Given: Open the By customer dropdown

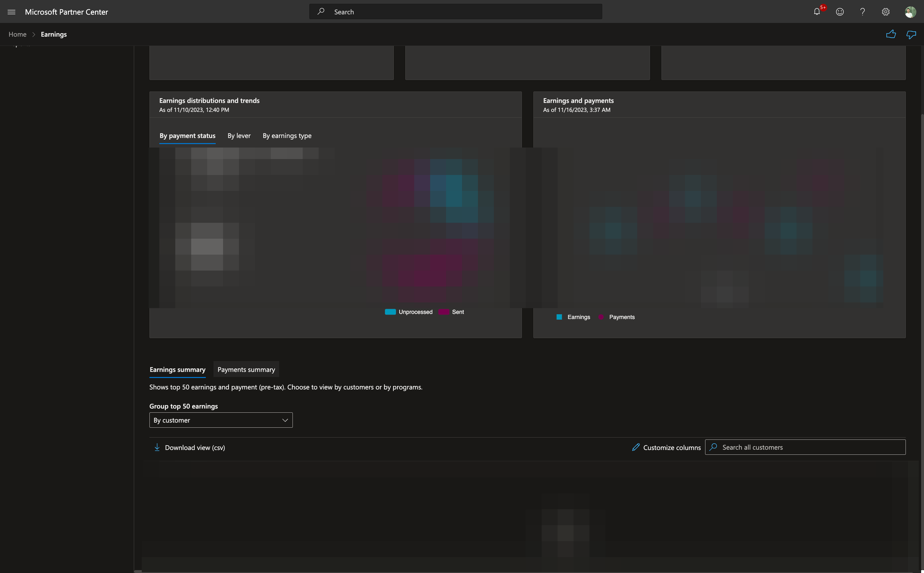Looking at the screenshot, I should tap(221, 420).
